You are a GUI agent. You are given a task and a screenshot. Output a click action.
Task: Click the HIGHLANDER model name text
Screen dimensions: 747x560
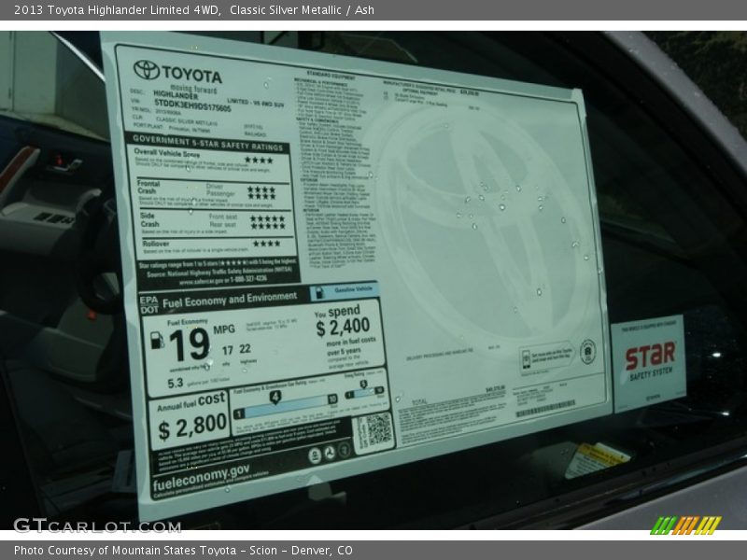coord(176,95)
